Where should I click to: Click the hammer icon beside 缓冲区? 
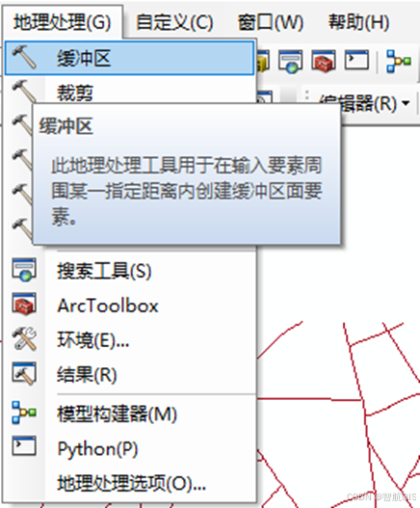pos(24,57)
